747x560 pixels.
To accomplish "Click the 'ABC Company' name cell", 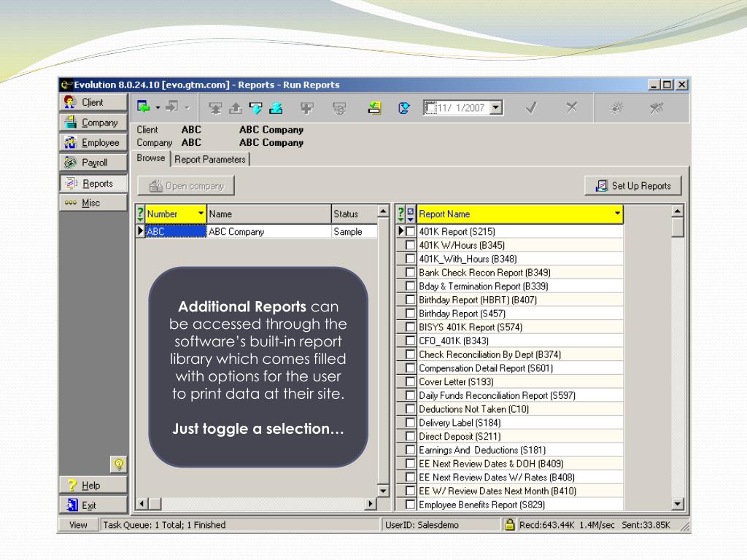I will (x=269, y=231).
